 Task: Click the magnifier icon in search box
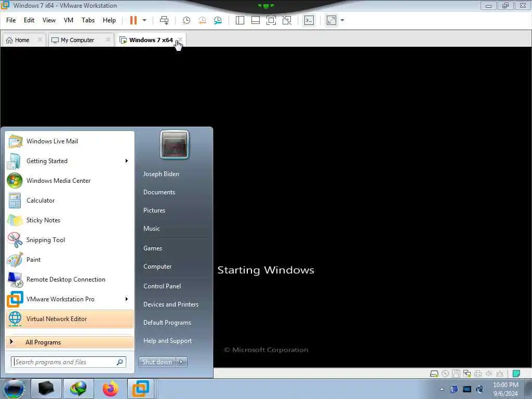tap(120, 362)
